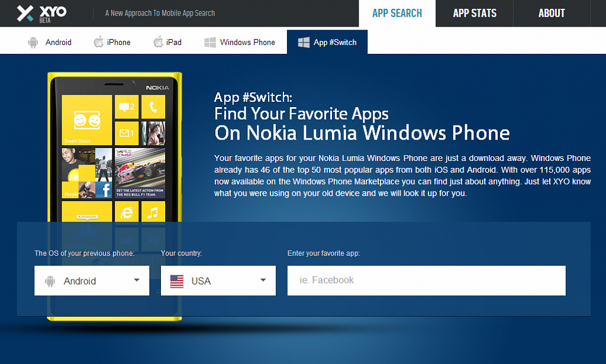Click the Windows logo beside App #Switch
The width and height of the screenshot is (606, 364).
click(x=304, y=42)
